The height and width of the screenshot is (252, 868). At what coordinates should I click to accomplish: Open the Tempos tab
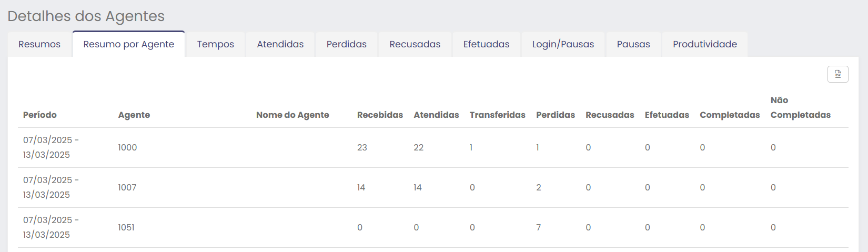click(x=215, y=44)
